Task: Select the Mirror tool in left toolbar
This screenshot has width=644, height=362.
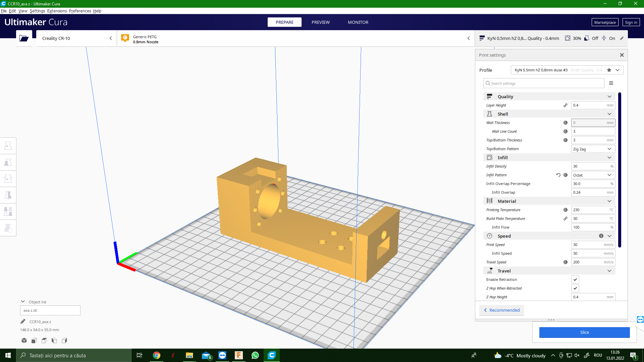Action: tap(8, 195)
